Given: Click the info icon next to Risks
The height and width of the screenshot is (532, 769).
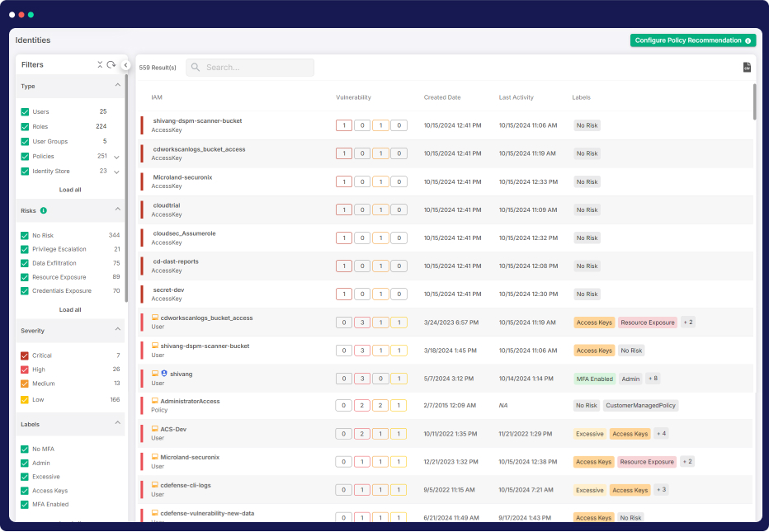Looking at the screenshot, I should (44, 210).
